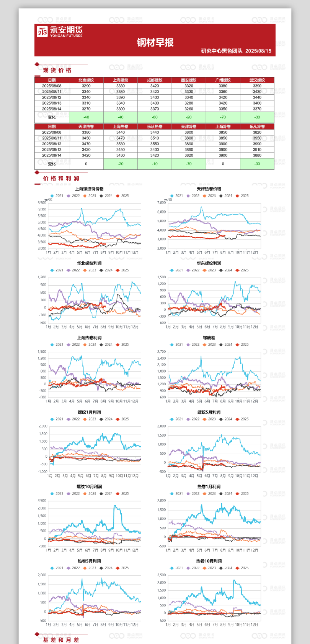Click 乐从冷卷 value 3880 on 2025/08/14

(x=257, y=155)
